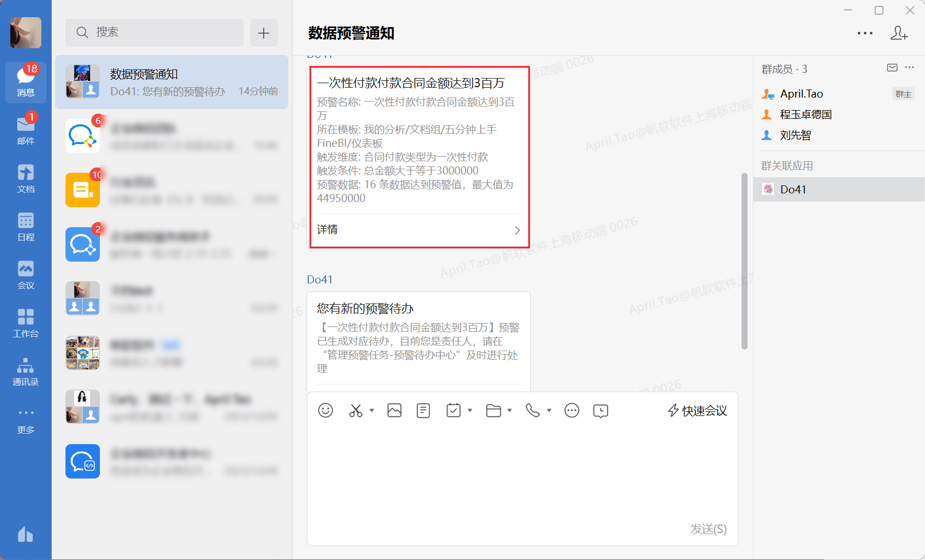Image resolution: width=925 pixels, height=560 pixels.
Task: Open the 消息 messages section
Action: point(26,81)
